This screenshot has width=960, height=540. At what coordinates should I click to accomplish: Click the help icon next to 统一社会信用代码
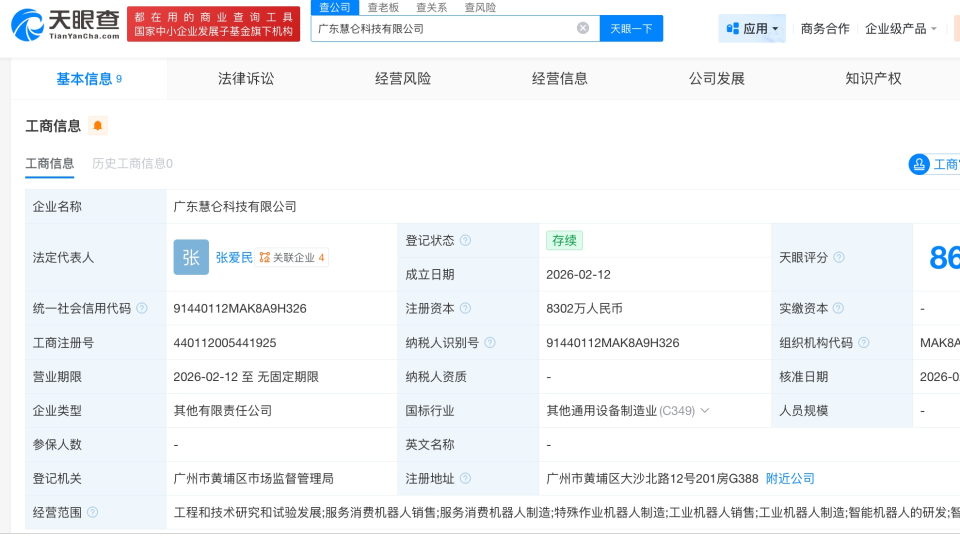point(142,309)
